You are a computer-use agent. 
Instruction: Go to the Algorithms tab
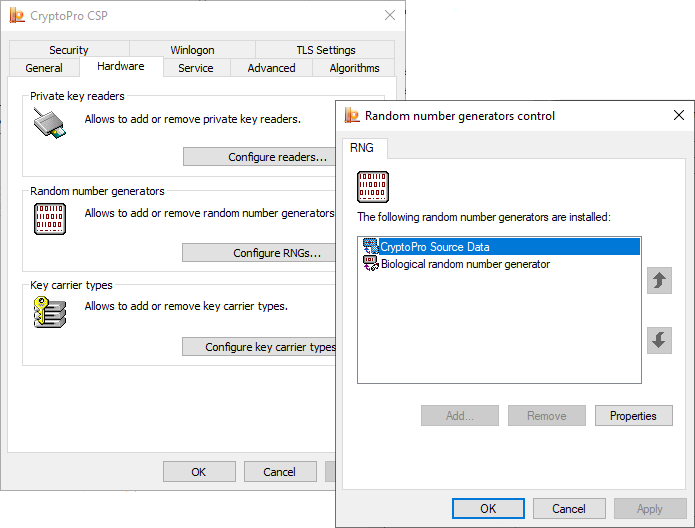pyautogui.click(x=354, y=68)
